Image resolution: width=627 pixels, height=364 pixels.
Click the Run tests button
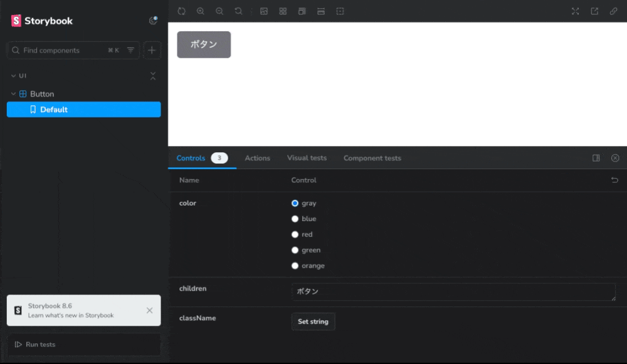pyautogui.click(x=83, y=345)
